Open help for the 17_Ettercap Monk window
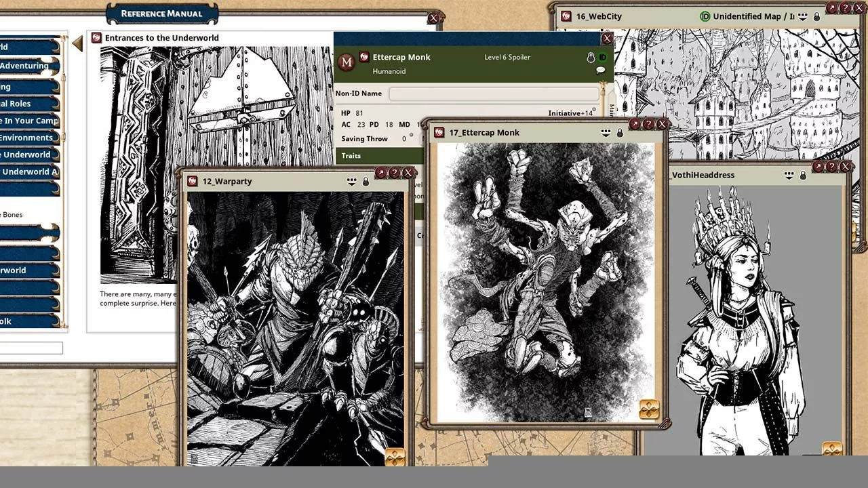Screen dimensions: 868x488 648,124
